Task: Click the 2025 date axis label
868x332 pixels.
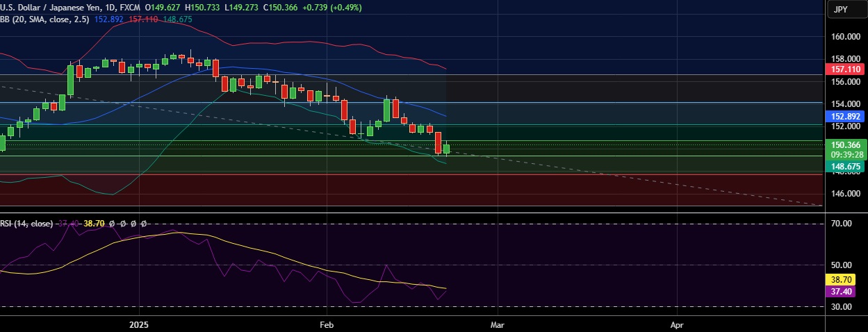Action: [x=139, y=324]
